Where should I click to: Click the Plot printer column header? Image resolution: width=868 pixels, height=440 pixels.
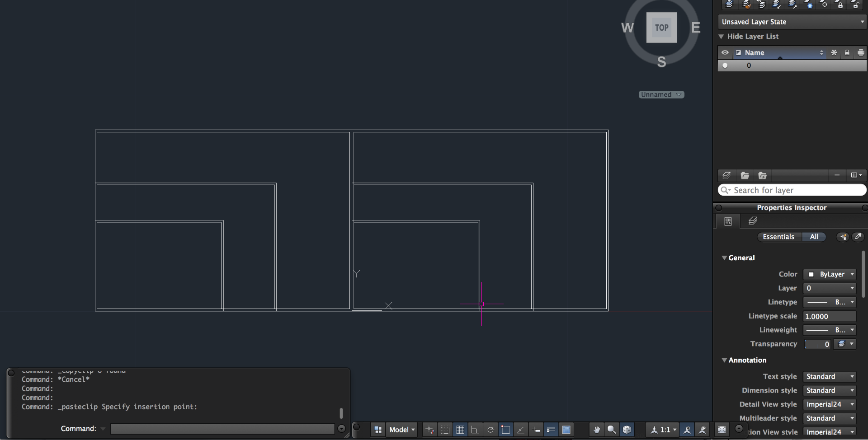coord(861,52)
